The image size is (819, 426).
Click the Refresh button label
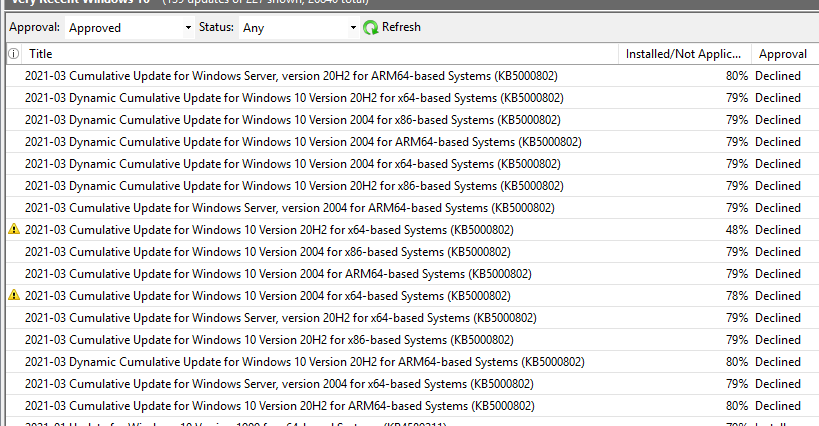click(x=401, y=27)
